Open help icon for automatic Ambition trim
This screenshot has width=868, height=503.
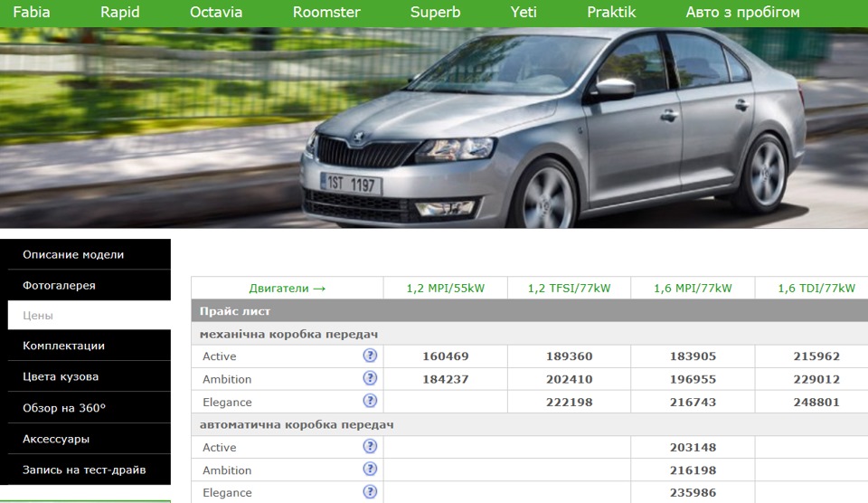pyautogui.click(x=370, y=470)
